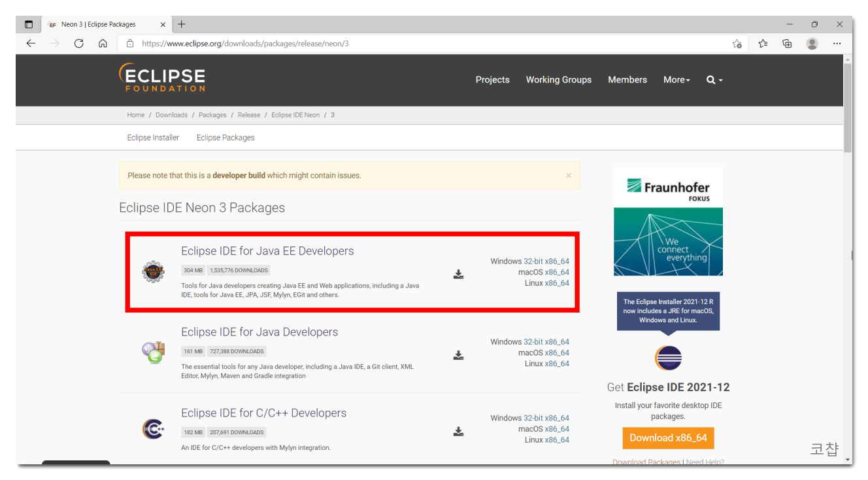The image size is (868, 480).
Task: Switch to the Eclipse Packages tab
Action: (x=225, y=137)
